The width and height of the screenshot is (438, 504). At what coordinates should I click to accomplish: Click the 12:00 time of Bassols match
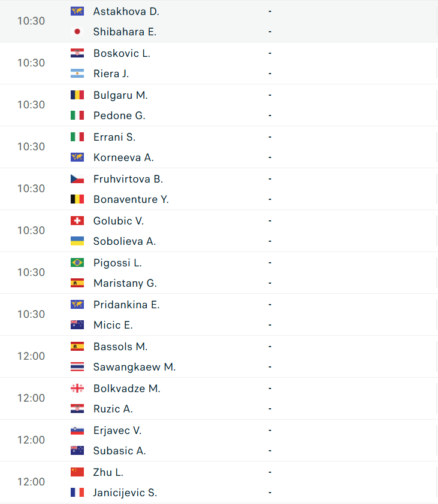(x=31, y=356)
